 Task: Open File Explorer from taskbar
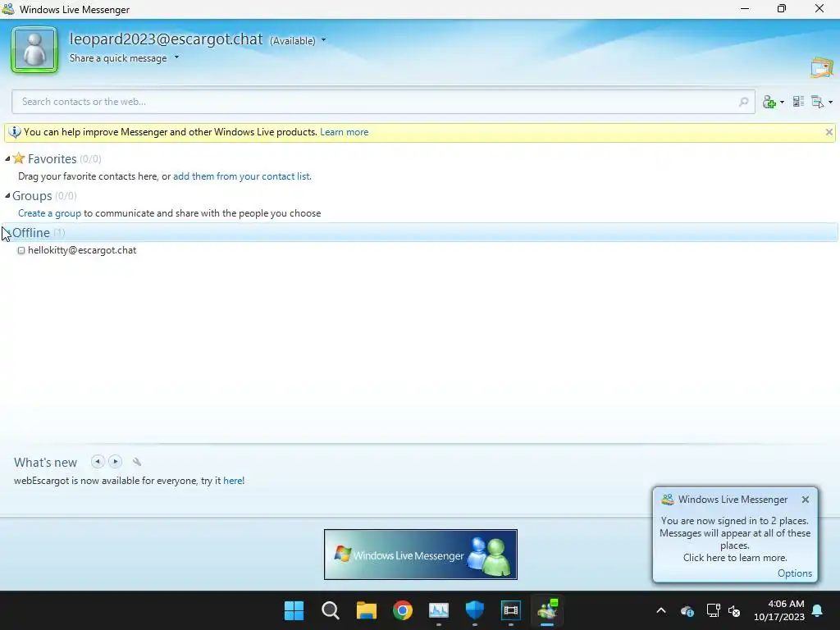(367, 610)
